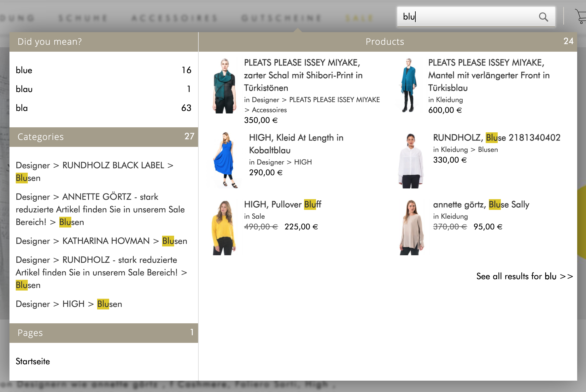
Task: Click the count 16 next to blue
Action: click(x=186, y=70)
